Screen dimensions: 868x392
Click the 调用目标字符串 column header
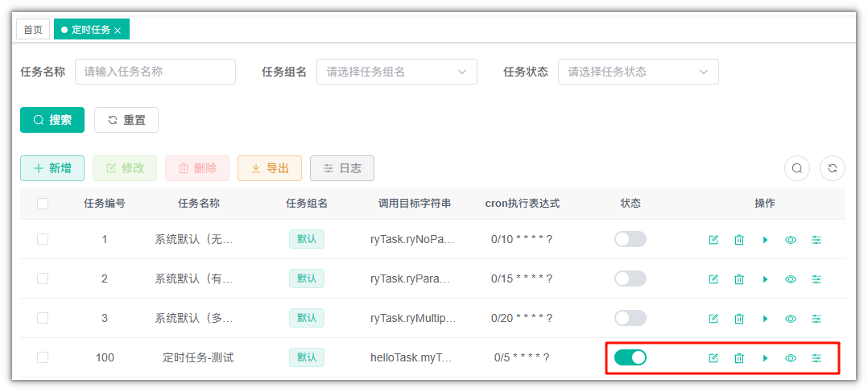coord(415,203)
